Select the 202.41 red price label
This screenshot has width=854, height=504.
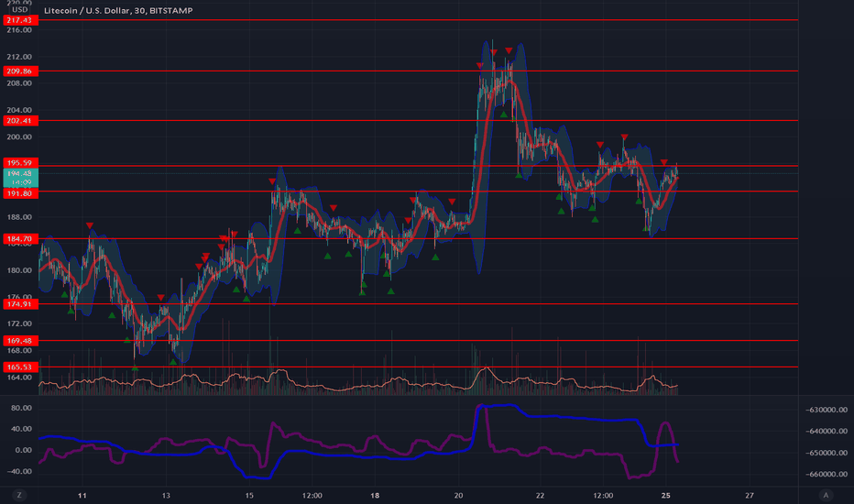[19, 120]
